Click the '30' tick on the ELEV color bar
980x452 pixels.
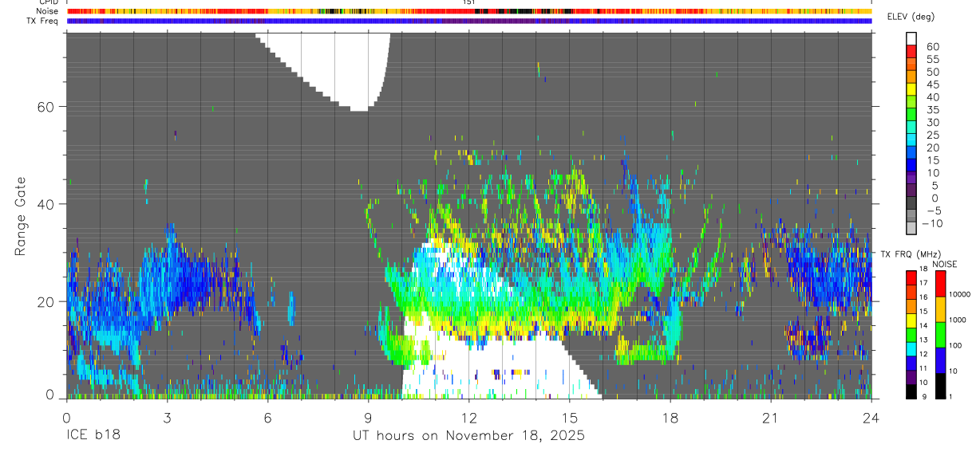pos(932,123)
